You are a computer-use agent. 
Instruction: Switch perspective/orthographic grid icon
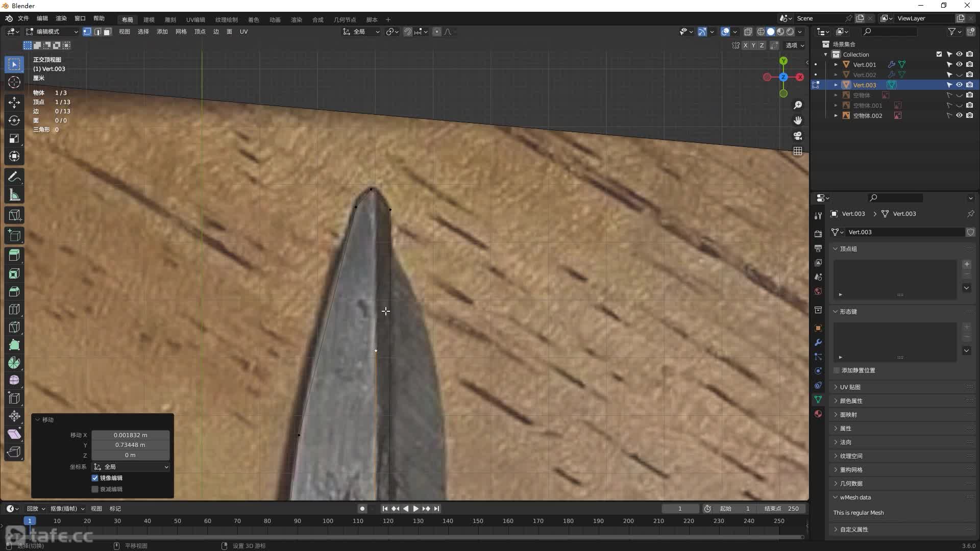[x=798, y=151]
